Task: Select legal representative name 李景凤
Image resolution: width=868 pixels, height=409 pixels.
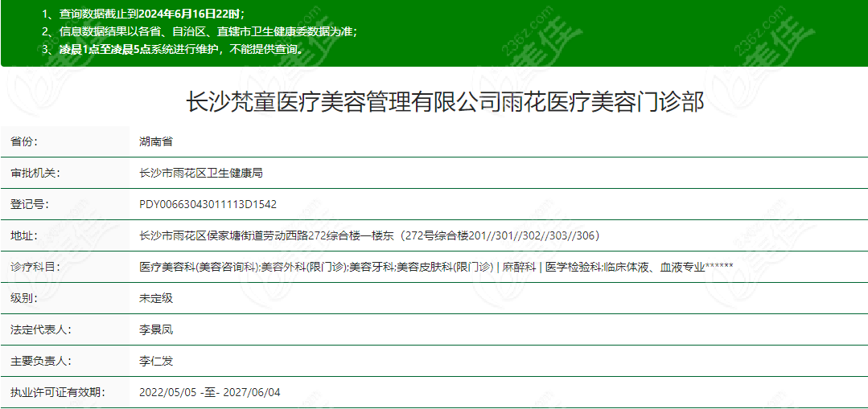Action: [x=156, y=330]
